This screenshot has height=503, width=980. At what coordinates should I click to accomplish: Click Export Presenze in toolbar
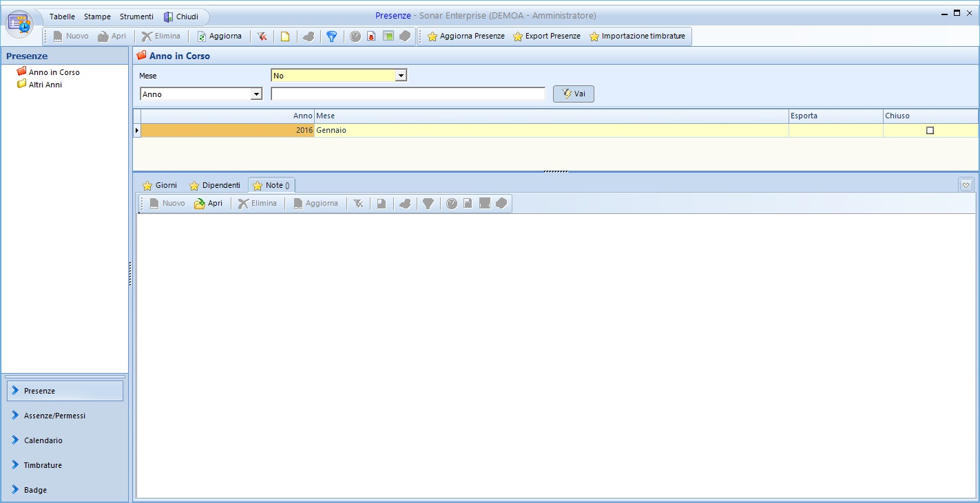pos(546,36)
